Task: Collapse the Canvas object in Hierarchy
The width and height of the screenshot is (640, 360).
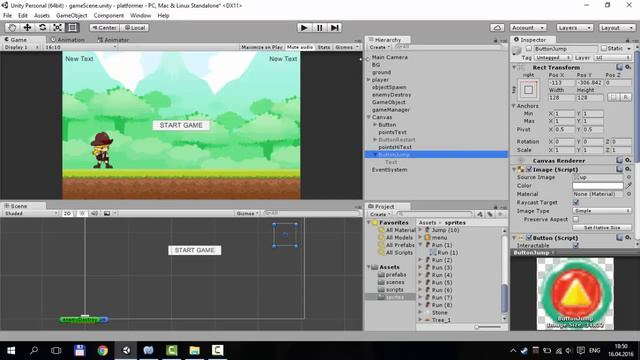Action: coord(369,117)
